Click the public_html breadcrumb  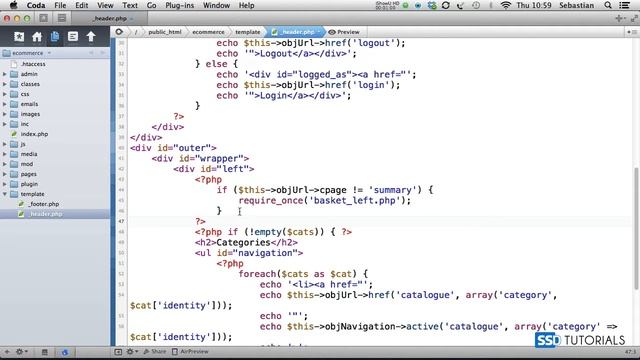tap(165, 32)
